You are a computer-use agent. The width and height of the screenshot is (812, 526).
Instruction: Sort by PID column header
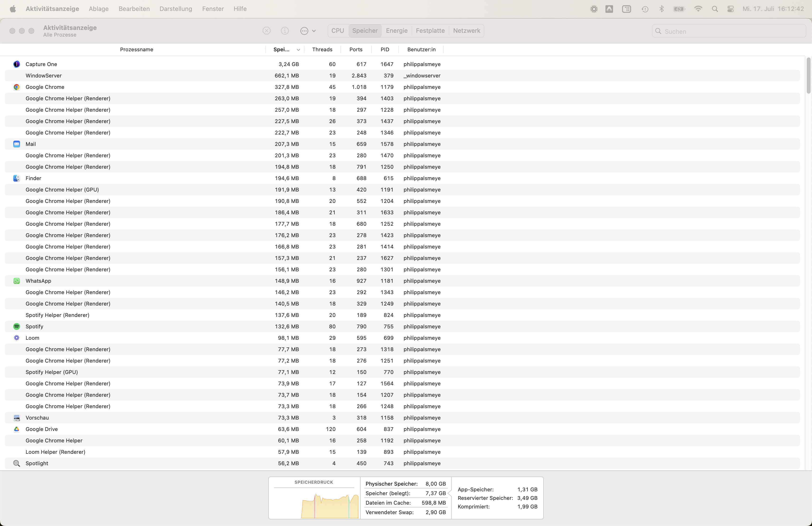coord(384,49)
